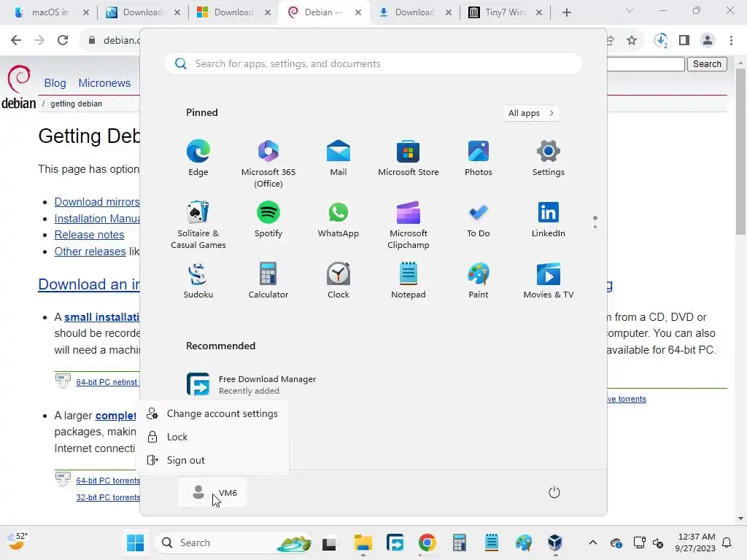Open VirtualBox from the taskbar

555,542
